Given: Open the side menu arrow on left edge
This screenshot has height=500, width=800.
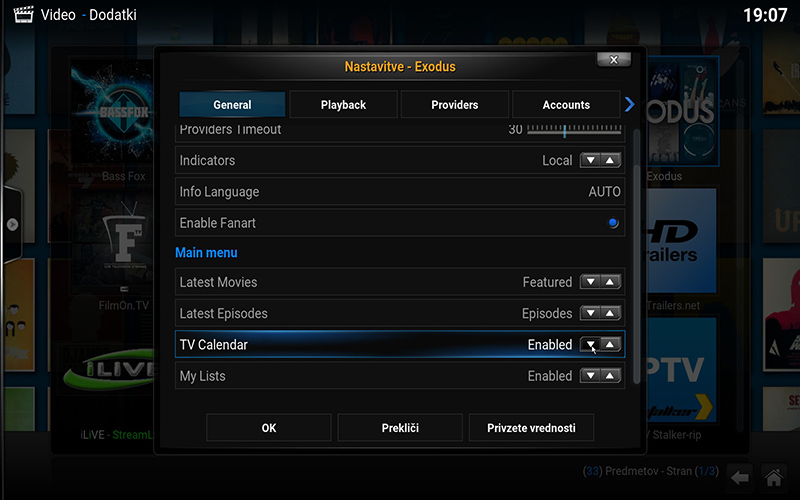Looking at the screenshot, I should [11, 225].
